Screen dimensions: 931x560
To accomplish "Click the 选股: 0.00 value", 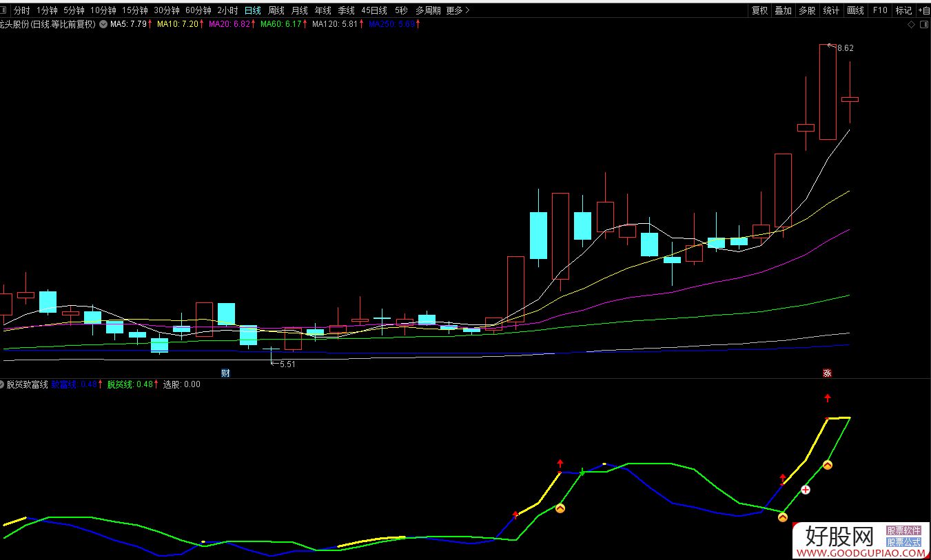I will click(182, 384).
